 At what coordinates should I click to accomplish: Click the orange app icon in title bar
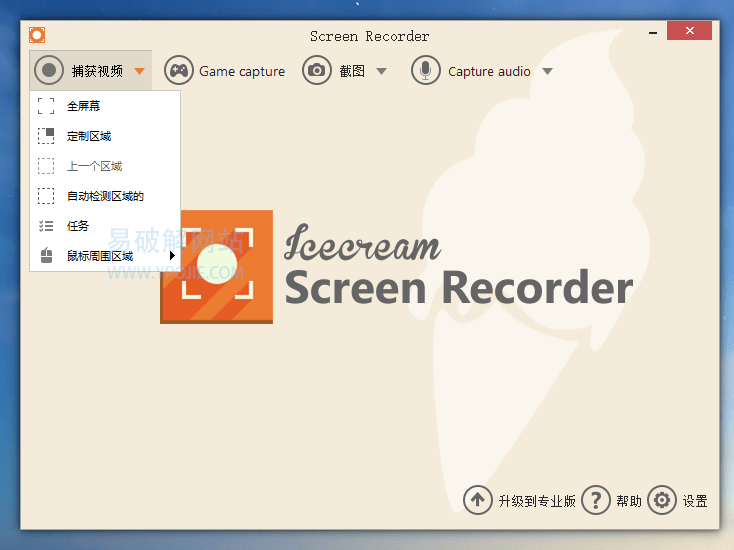tap(37, 35)
